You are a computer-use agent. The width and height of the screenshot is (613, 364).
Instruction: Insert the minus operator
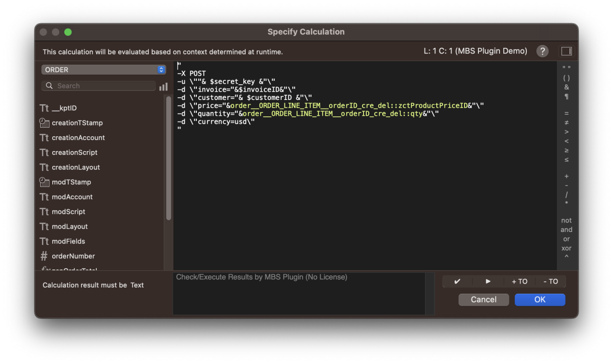tap(567, 186)
